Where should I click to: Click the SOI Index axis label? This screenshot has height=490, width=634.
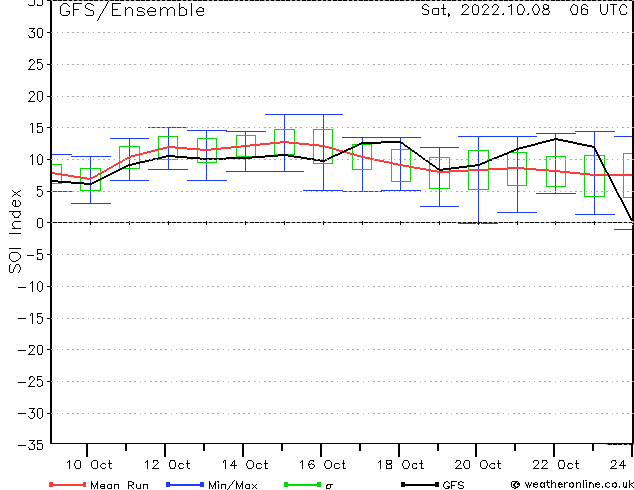[15, 231]
